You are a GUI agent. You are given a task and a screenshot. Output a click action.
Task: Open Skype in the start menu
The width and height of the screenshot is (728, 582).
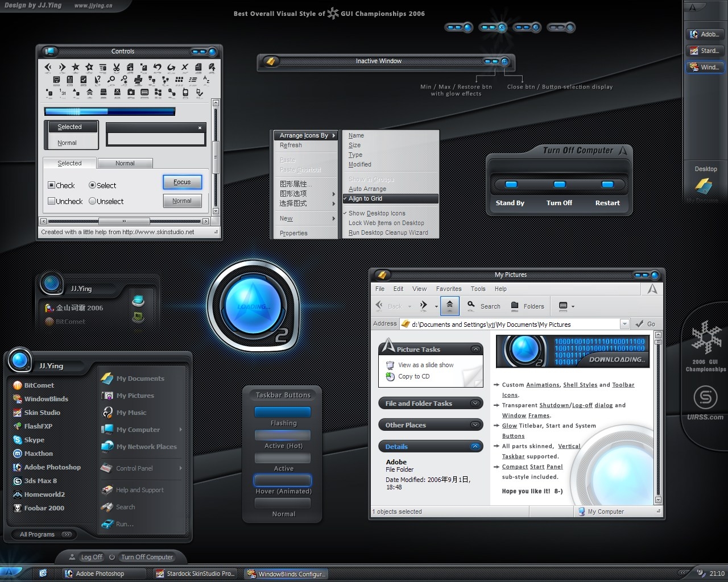pyautogui.click(x=28, y=440)
